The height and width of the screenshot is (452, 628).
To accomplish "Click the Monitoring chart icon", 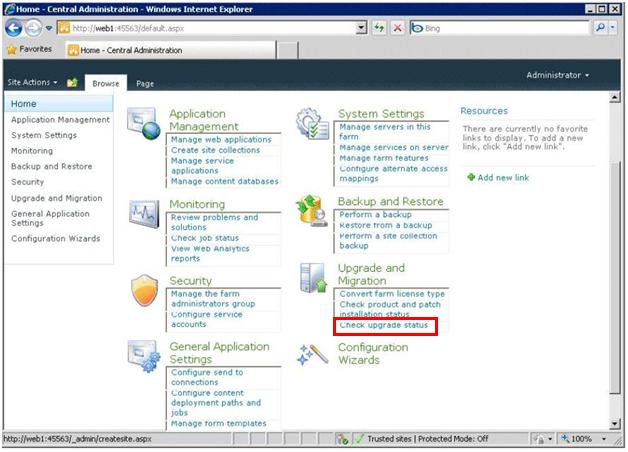I will pos(144,214).
